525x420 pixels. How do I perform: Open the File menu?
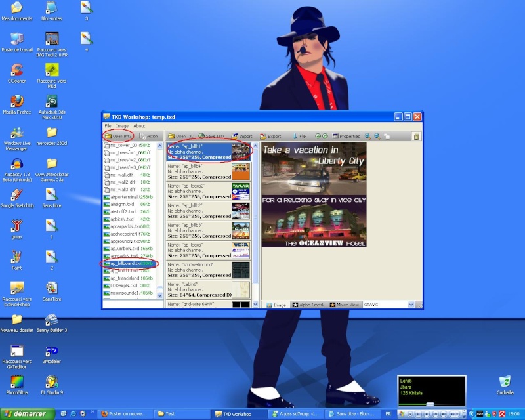click(108, 126)
